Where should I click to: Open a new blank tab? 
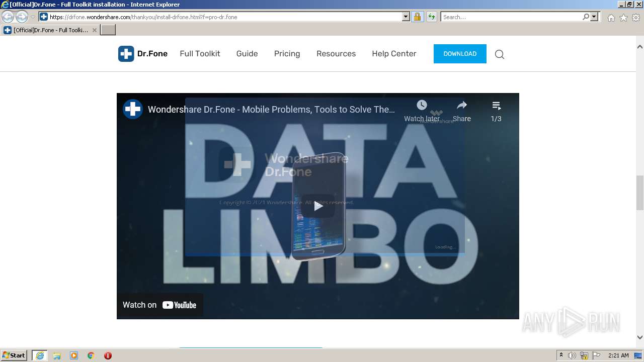click(x=108, y=30)
